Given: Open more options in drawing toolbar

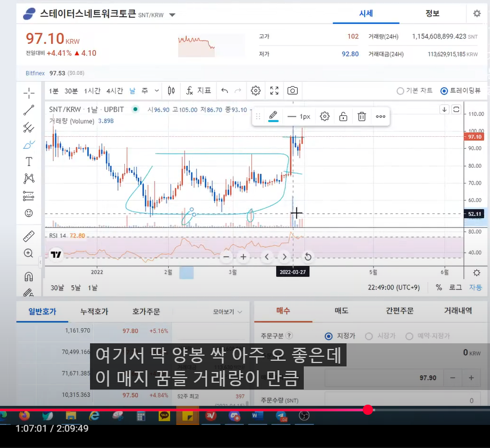Looking at the screenshot, I should click(x=380, y=117).
